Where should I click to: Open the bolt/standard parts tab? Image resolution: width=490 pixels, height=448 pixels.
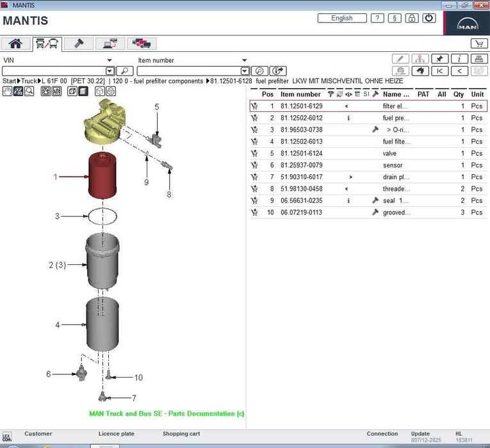78,44
